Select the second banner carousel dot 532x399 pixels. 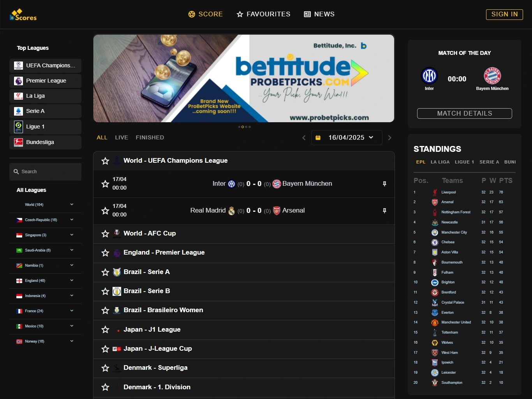(243, 127)
